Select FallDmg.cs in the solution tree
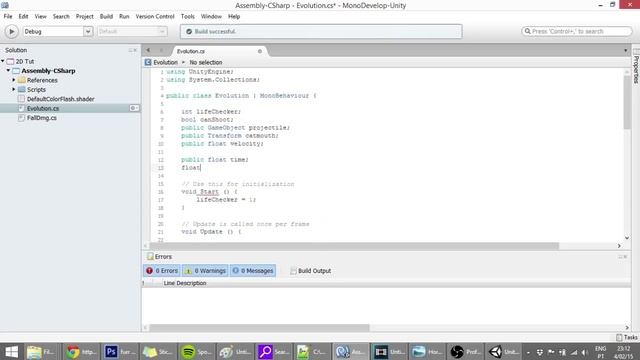The image size is (640, 360). [42, 118]
